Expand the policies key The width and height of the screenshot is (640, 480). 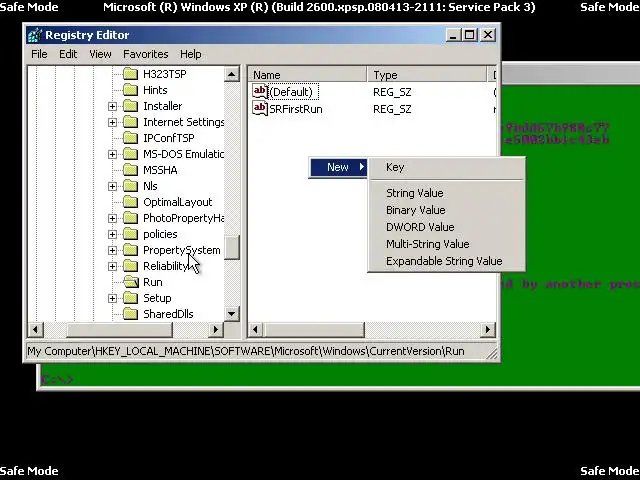112,234
